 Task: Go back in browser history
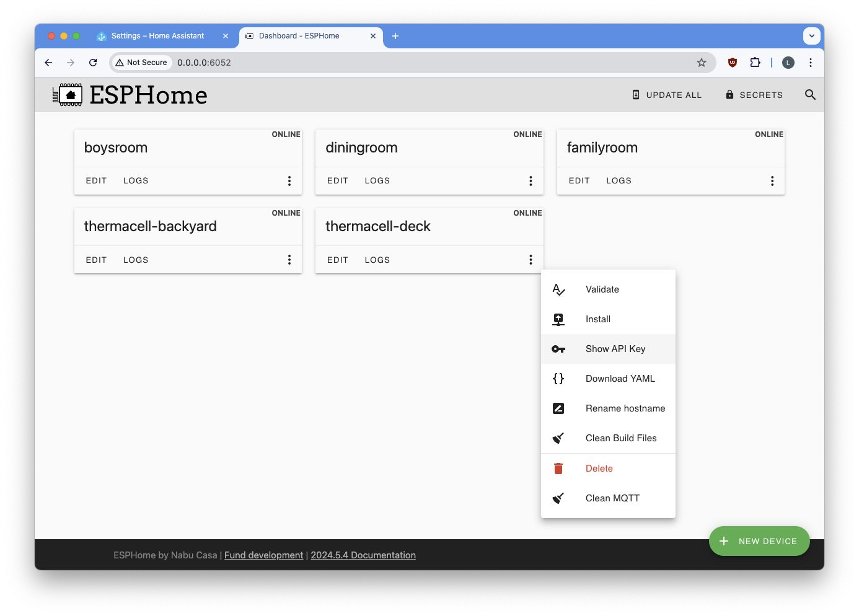48,63
